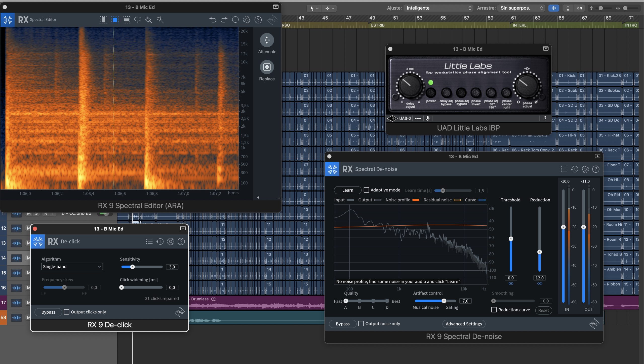Select the Magic Wand tool
This screenshot has height=364, width=644.
click(160, 20)
